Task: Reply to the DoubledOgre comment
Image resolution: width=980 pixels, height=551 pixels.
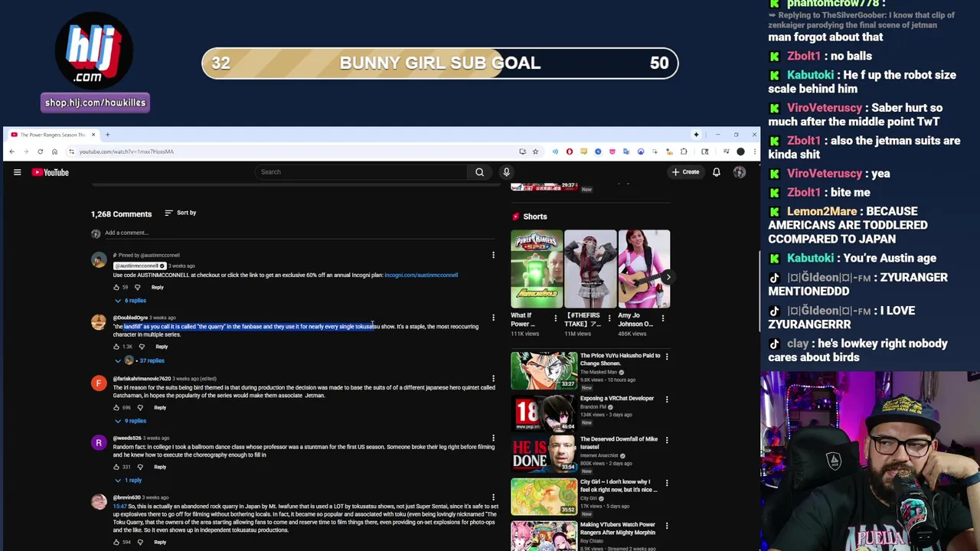Action: click(x=162, y=347)
